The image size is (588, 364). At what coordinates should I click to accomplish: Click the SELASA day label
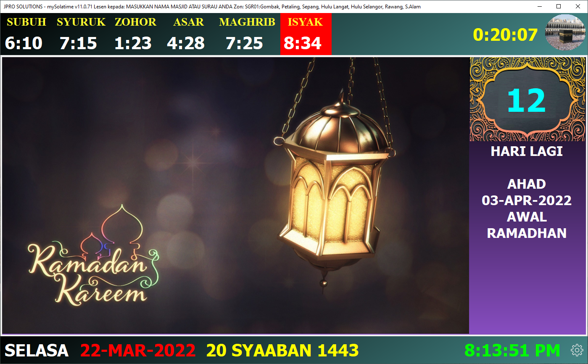tap(37, 350)
